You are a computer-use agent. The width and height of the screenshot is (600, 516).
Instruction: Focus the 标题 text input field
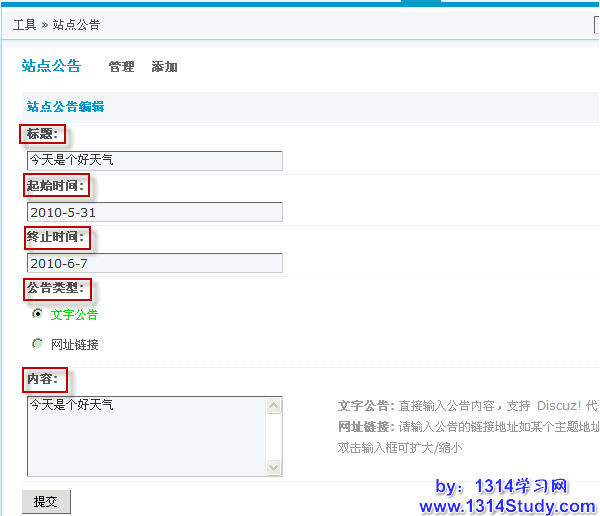pos(155,161)
